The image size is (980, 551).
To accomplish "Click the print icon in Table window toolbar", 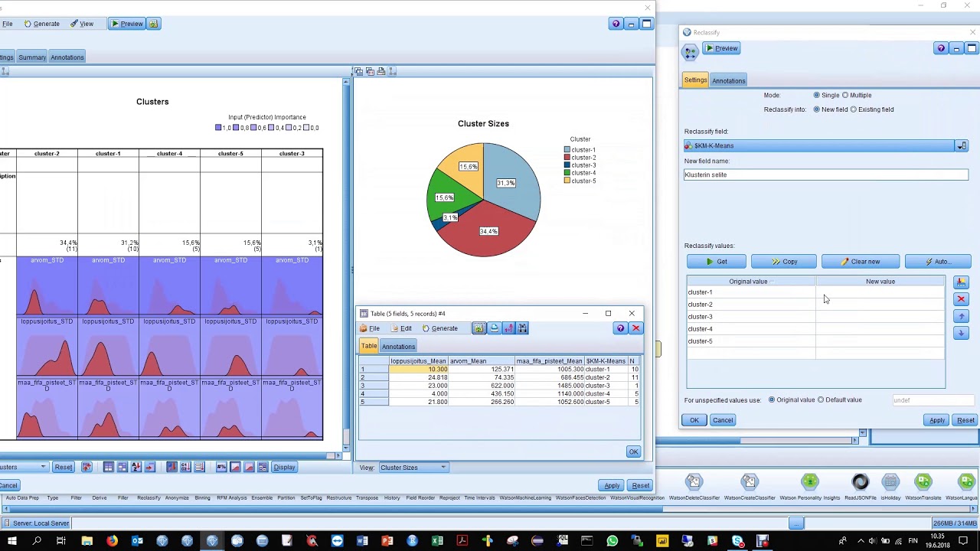I will point(494,328).
